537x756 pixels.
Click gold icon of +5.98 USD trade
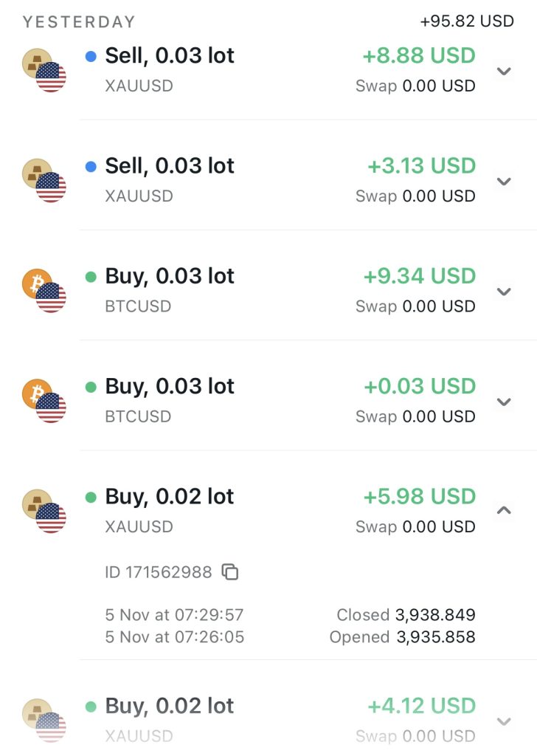tap(38, 504)
